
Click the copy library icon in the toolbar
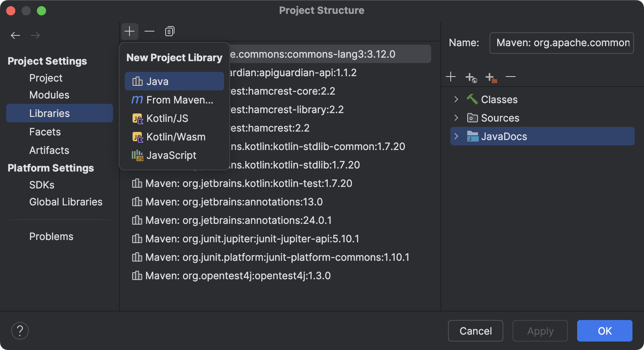click(x=169, y=31)
